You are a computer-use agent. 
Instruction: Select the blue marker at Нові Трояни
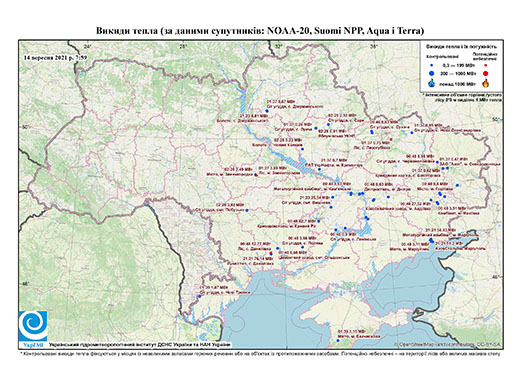[200, 296]
